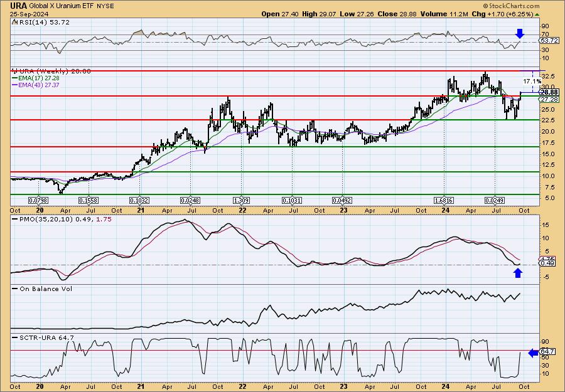Click the Chg +1.70 (+6.25%) value

[502, 14]
